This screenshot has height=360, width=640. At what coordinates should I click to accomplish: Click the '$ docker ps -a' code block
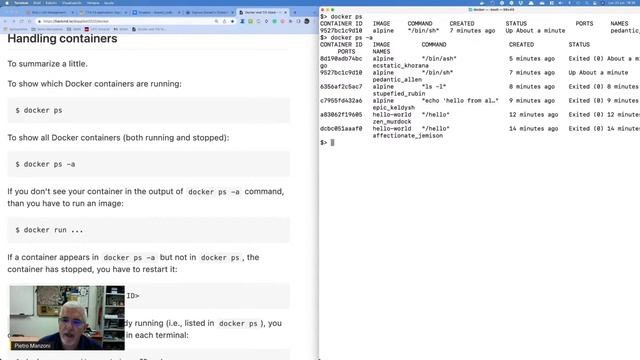(149, 164)
